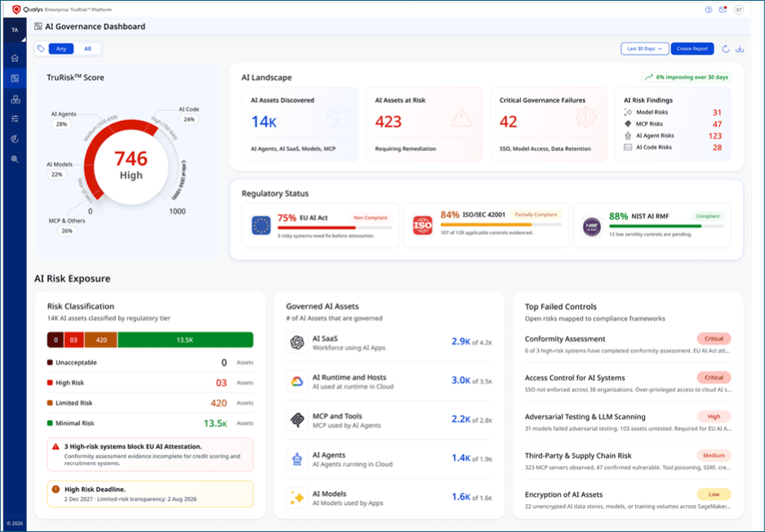Click the orange 420 risk bar segment
Screen dimensions: 765x532
tap(101, 340)
